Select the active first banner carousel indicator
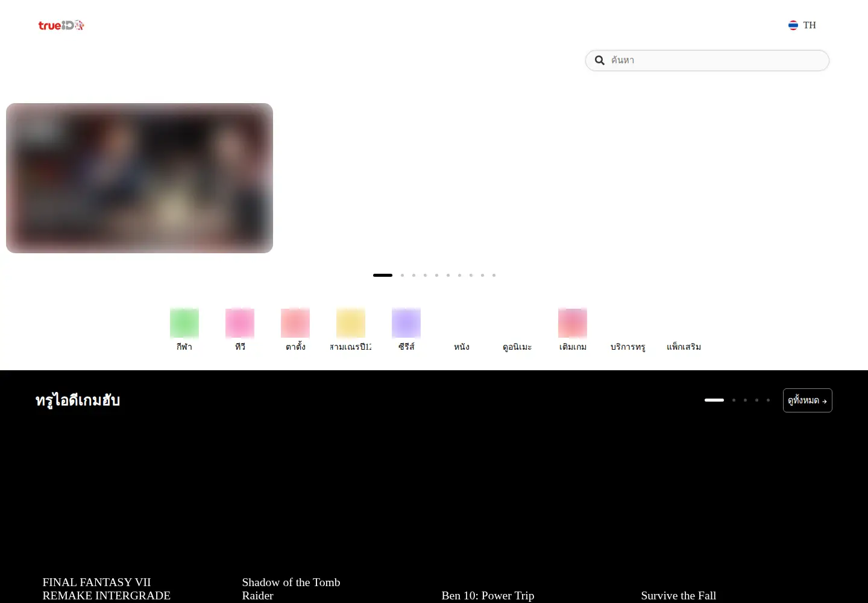 [383, 275]
